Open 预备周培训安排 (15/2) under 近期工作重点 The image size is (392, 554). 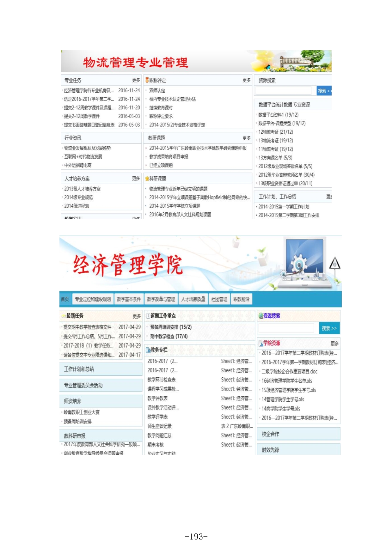coord(171,327)
